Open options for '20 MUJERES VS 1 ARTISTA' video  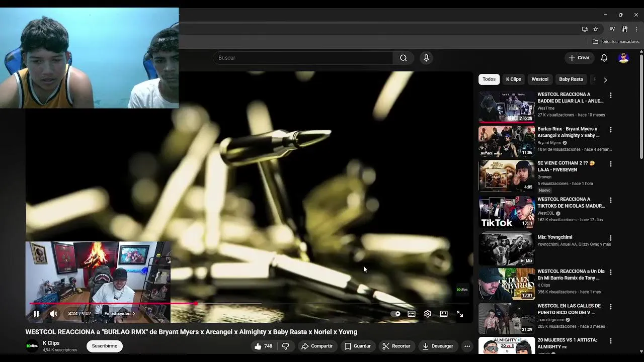point(611,341)
